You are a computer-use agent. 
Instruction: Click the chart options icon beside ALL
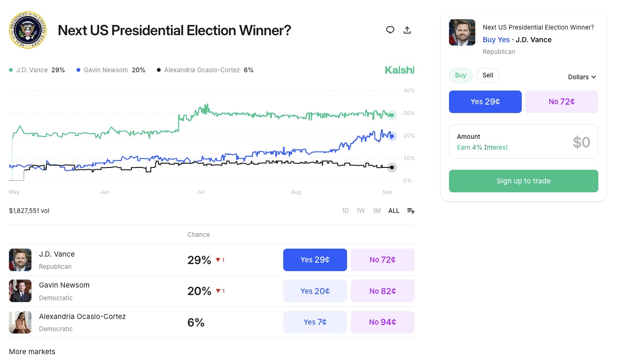click(411, 211)
